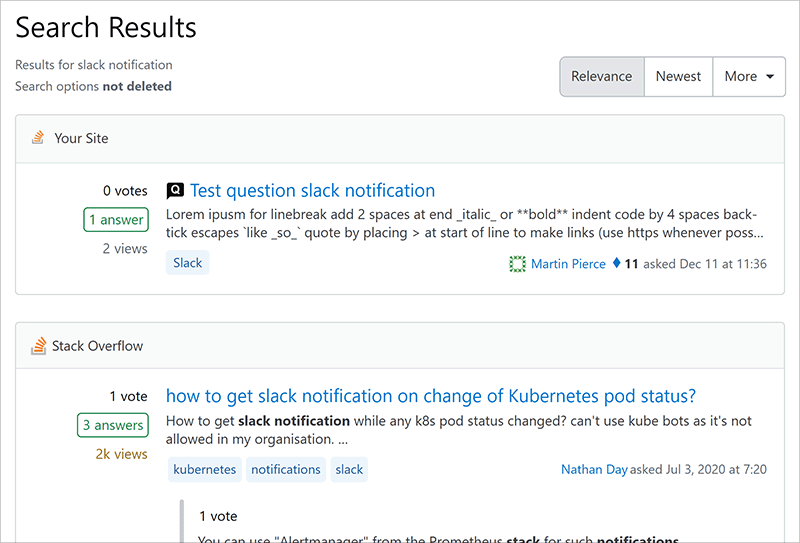This screenshot has width=800, height=543.
Task: Open Test question slack notification
Action: coord(312,190)
